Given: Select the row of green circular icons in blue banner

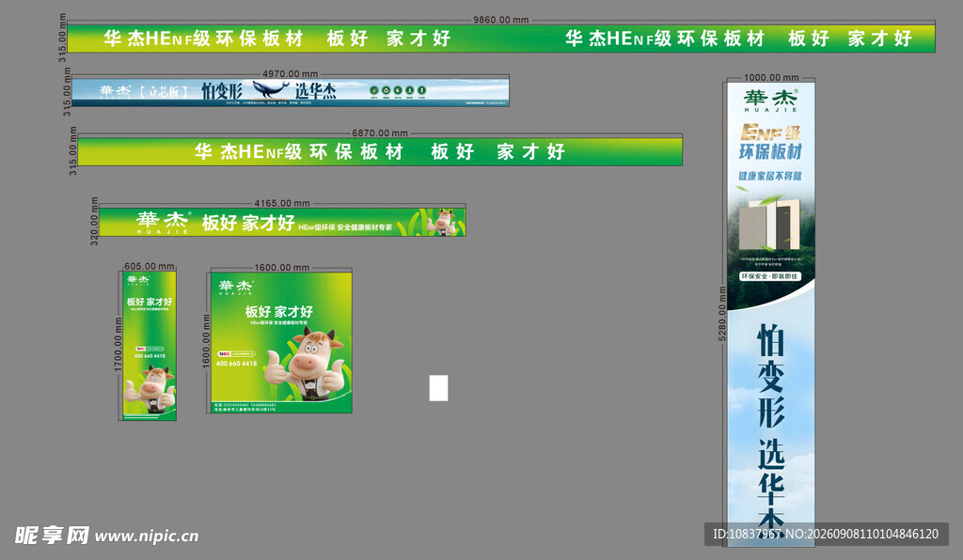Looking at the screenshot, I should (x=398, y=91).
